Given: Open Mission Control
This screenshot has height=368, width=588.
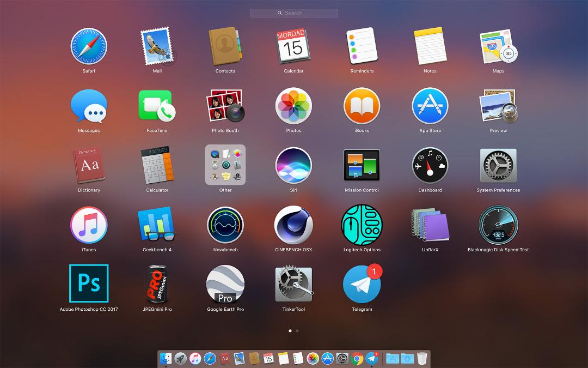Looking at the screenshot, I should (362, 165).
